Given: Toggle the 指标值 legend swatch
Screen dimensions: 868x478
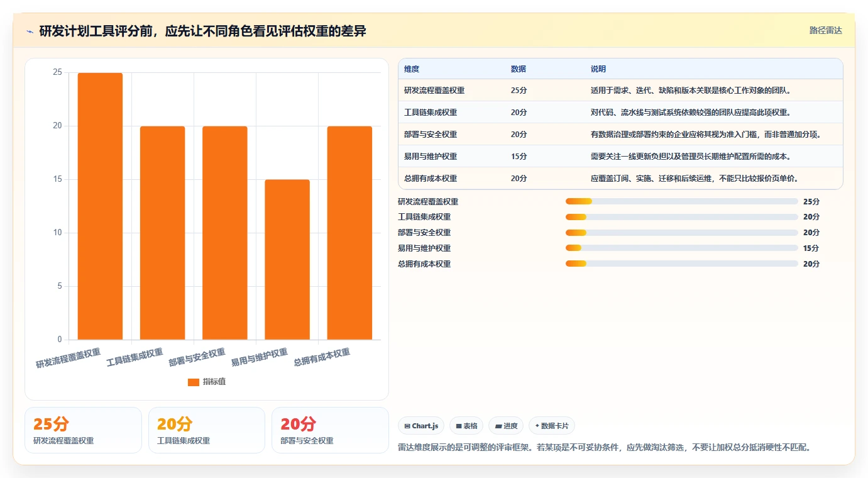Looking at the screenshot, I should click(194, 382).
